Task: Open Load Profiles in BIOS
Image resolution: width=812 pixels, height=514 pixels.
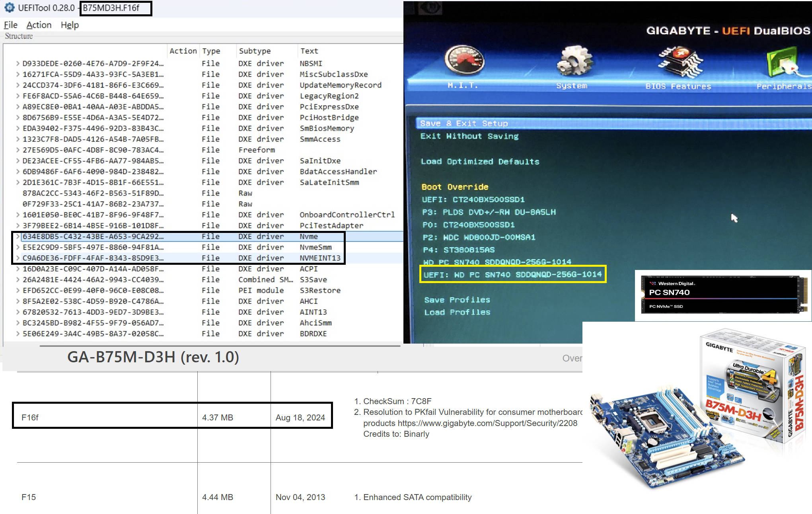Action: 457,312
